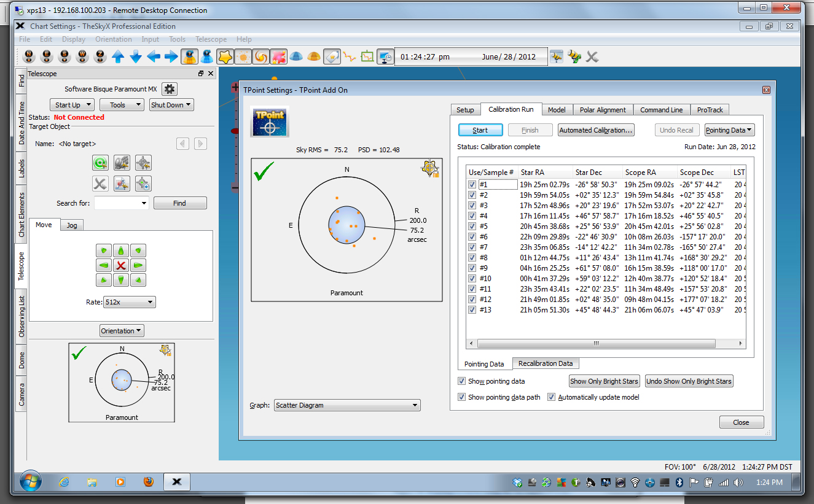Open the Shut Down dropdown button
814x504 pixels.
171,105
